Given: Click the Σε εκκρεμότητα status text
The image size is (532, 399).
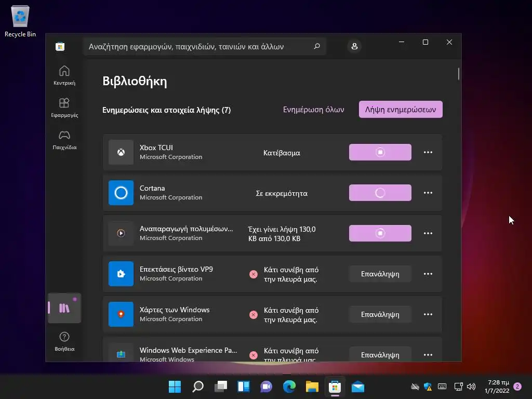Looking at the screenshot, I should click(x=282, y=193).
